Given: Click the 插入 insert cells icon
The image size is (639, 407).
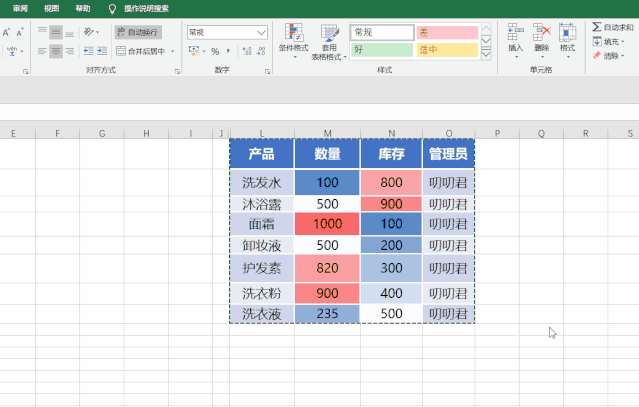Looking at the screenshot, I should click(515, 36).
